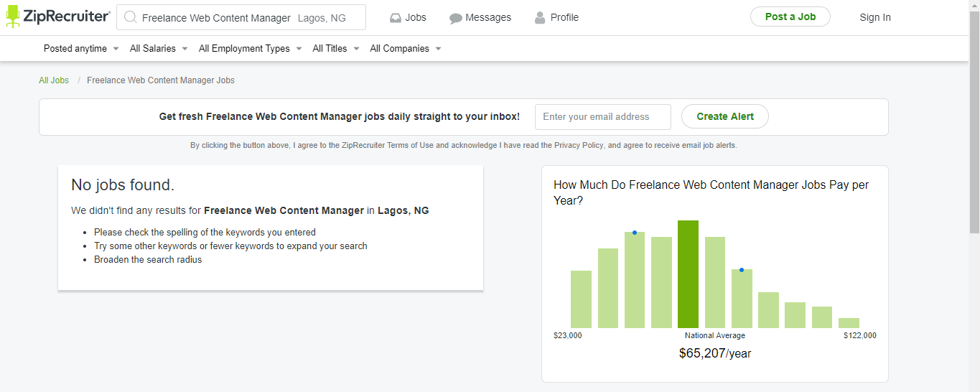Image resolution: width=980 pixels, height=392 pixels.
Task: Click the blue dot on third salary bar
Action: point(635,233)
